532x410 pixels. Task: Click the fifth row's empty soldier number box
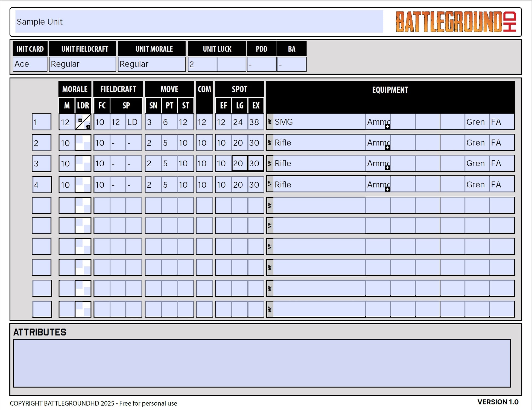[x=42, y=205]
